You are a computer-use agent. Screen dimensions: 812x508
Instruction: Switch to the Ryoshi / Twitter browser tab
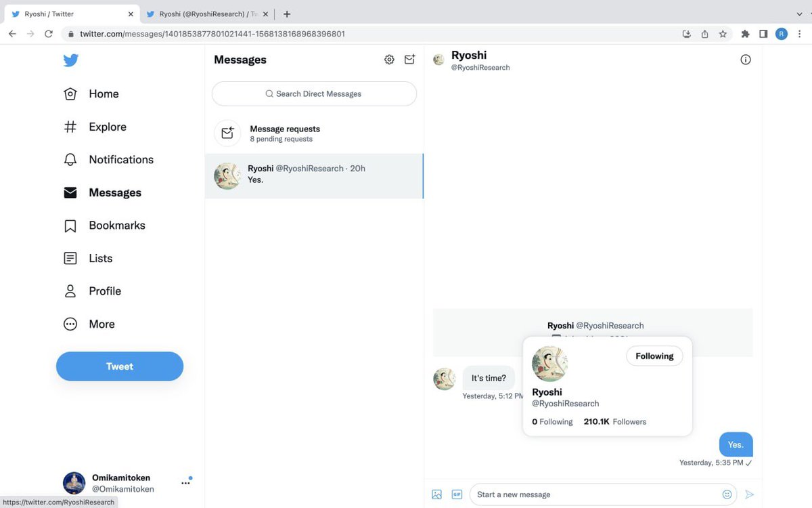71,14
